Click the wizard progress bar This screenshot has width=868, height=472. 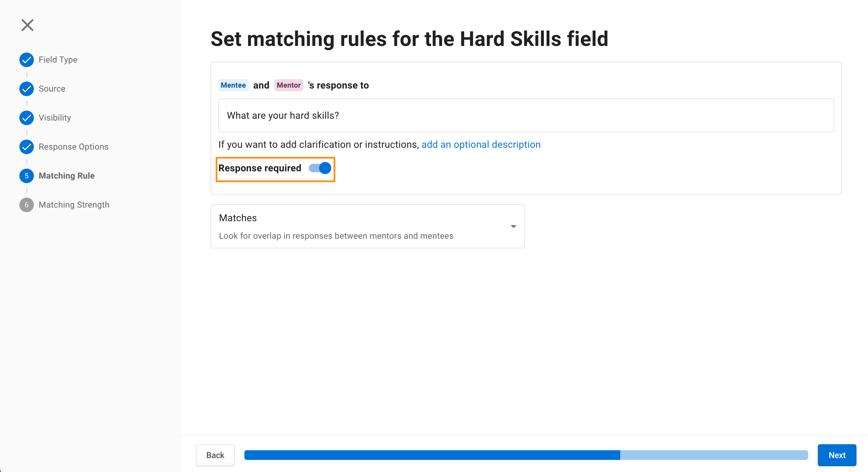(x=526, y=455)
